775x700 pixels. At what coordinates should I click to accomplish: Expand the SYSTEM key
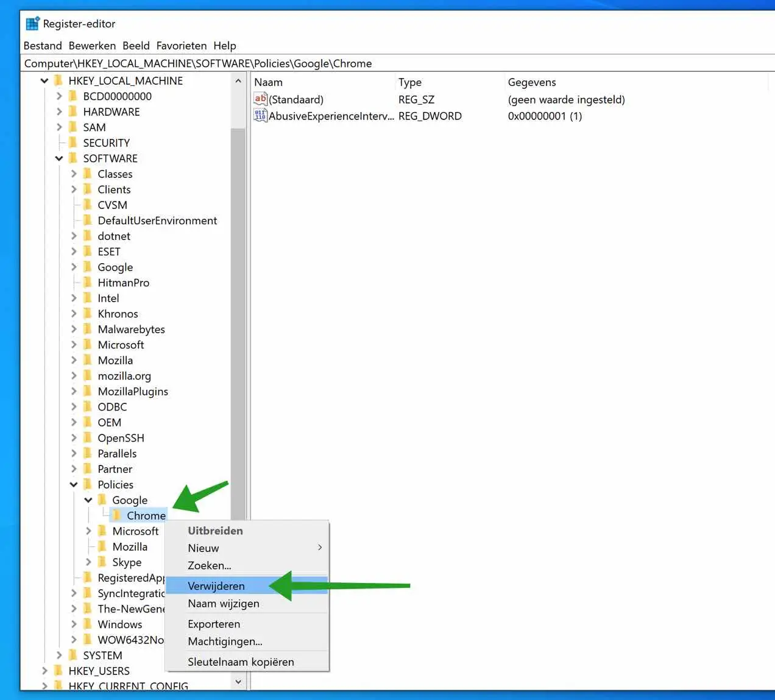point(59,656)
